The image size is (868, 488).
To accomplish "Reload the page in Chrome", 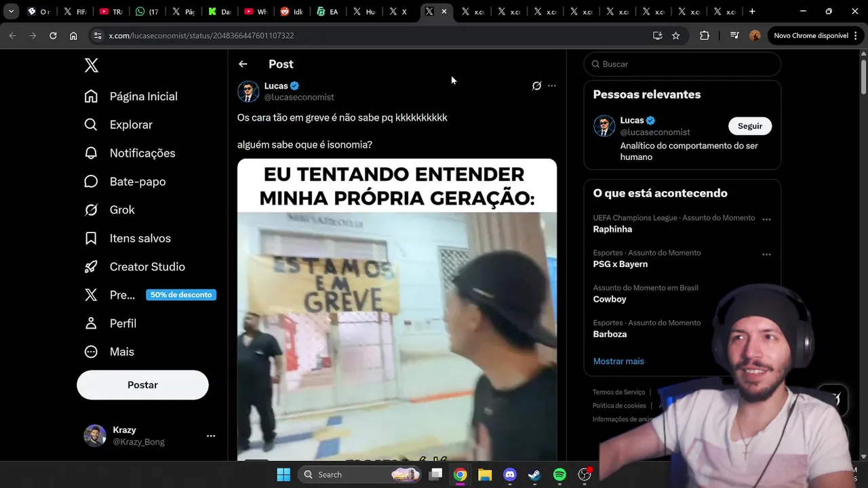I will coord(53,35).
